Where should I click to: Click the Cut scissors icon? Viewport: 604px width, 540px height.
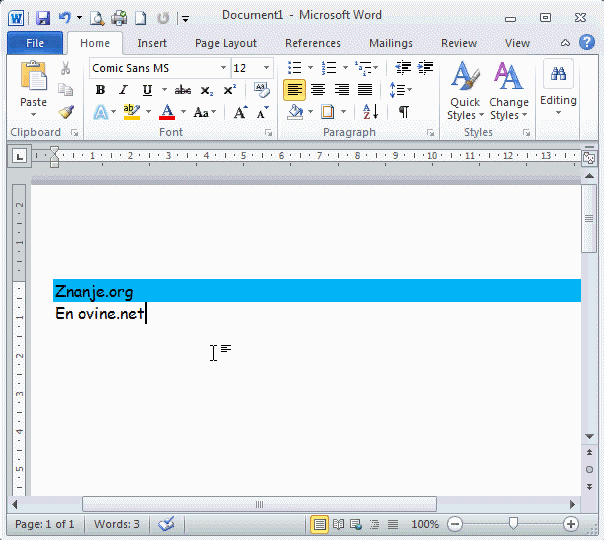tap(66, 68)
